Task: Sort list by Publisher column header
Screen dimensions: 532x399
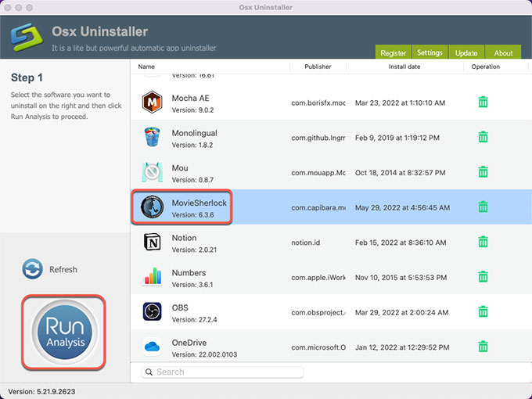Action: [318, 66]
